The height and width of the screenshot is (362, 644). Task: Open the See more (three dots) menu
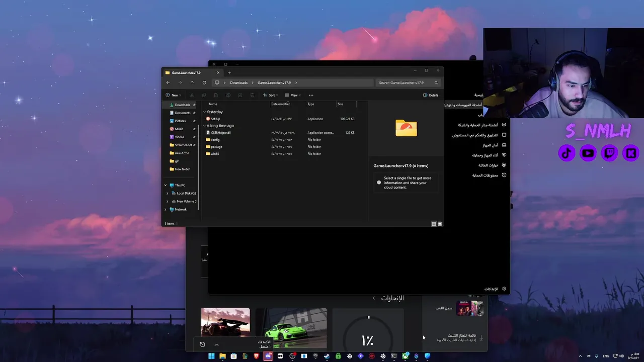coord(311,95)
